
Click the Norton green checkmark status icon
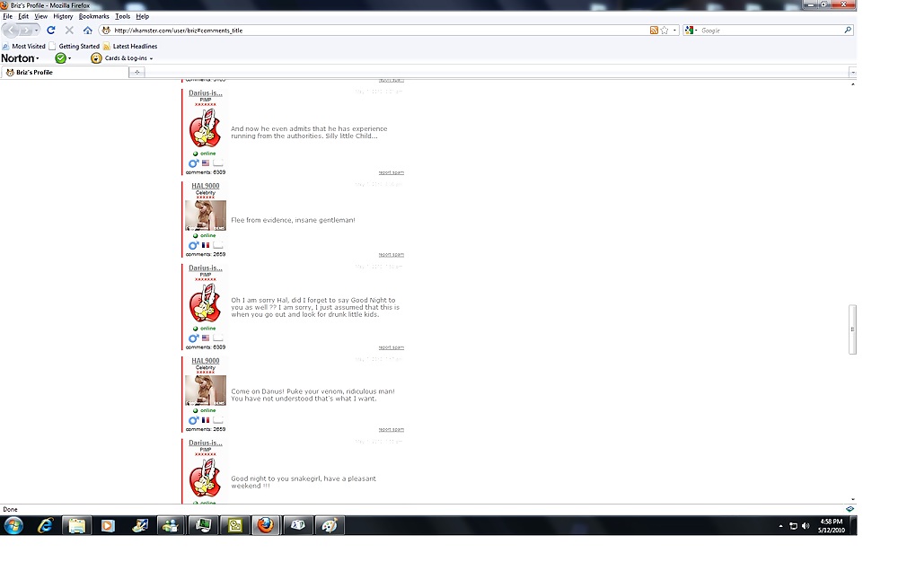pos(60,58)
